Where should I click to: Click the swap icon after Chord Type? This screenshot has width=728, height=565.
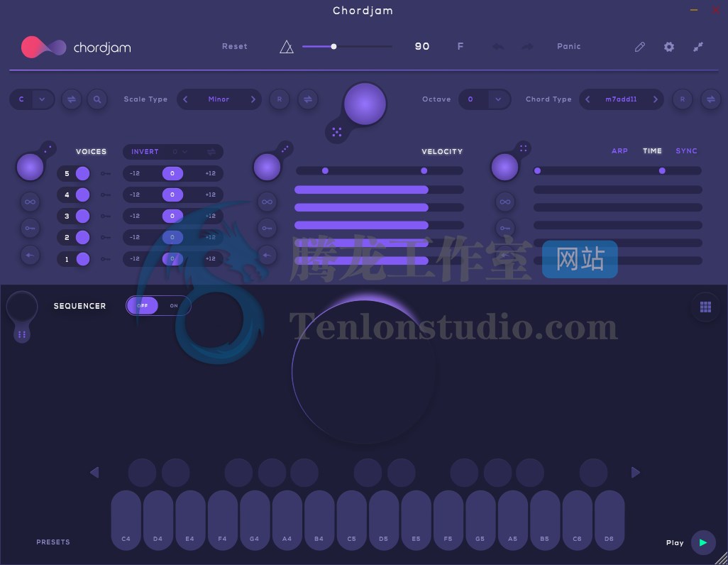(x=711, y=99)
